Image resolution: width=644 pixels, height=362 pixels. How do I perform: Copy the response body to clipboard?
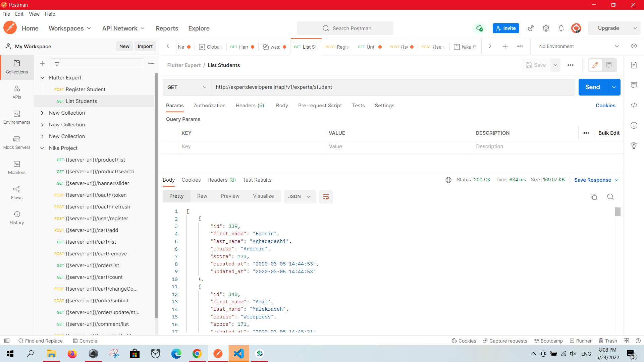tap(594, 197)
